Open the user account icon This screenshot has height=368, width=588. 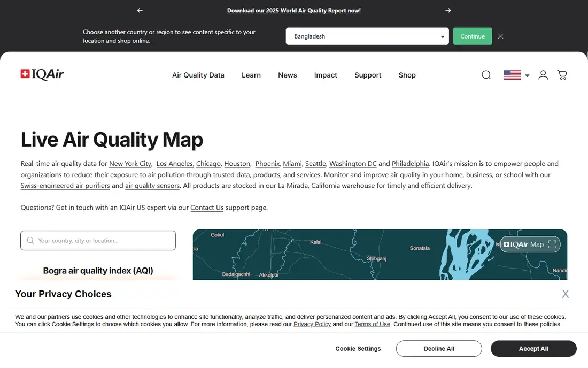543,75
